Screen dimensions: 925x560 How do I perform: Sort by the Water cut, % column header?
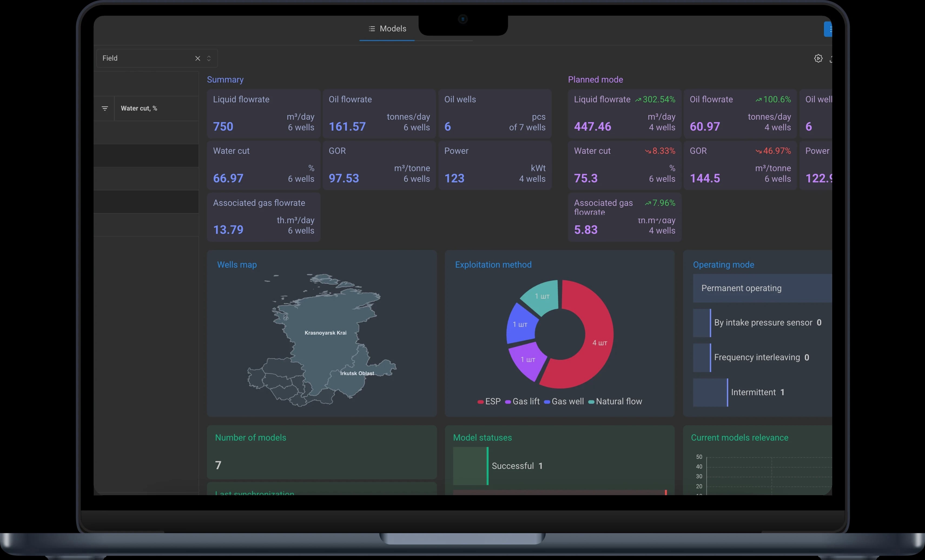click(x=139, y=108)
